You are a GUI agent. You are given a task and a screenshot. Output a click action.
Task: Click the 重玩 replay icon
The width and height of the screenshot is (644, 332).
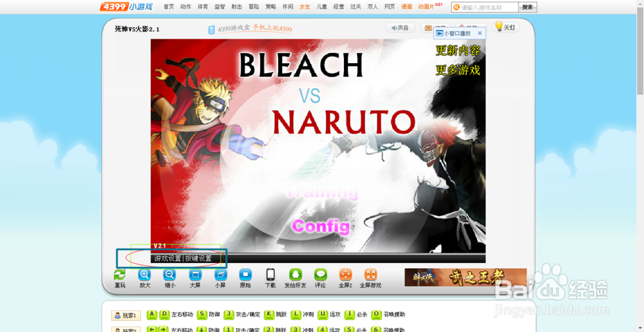click(120, 275)
